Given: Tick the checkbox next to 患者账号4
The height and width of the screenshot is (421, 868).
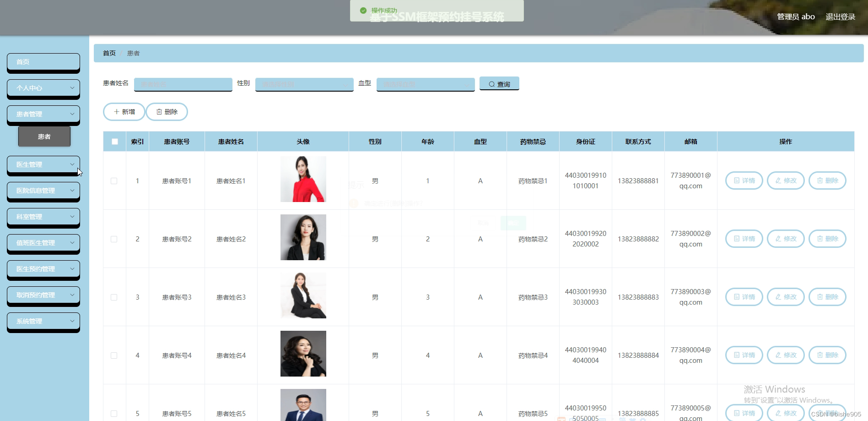Looking at the screenshot, I should click(x=114, y=355).
